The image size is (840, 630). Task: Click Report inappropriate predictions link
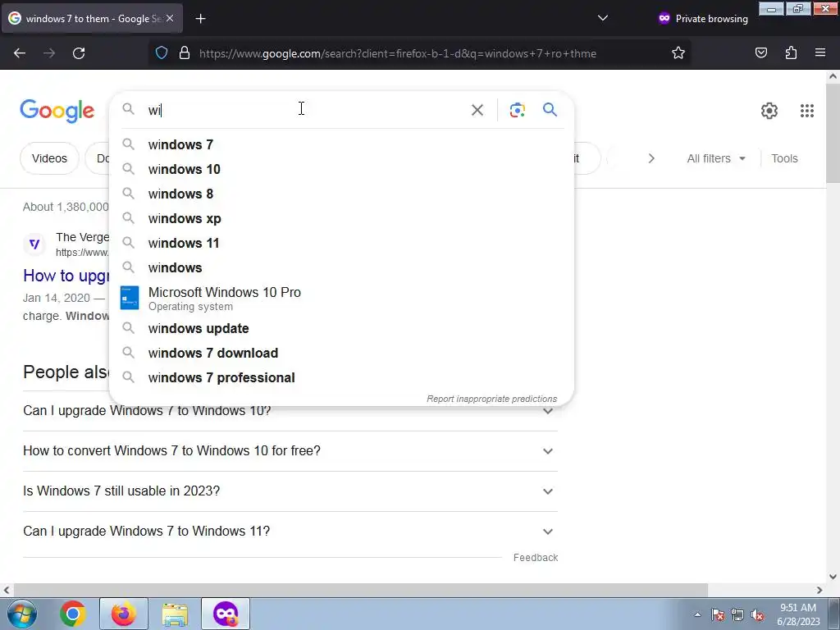[492, 399]
